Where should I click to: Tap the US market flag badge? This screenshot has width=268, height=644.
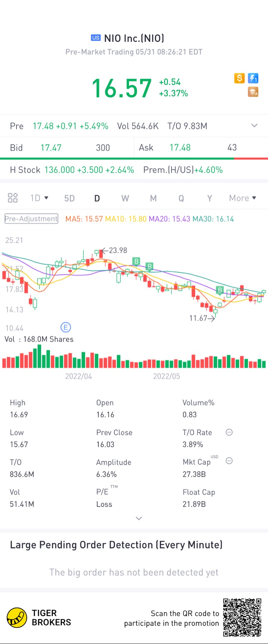(96, 38)
